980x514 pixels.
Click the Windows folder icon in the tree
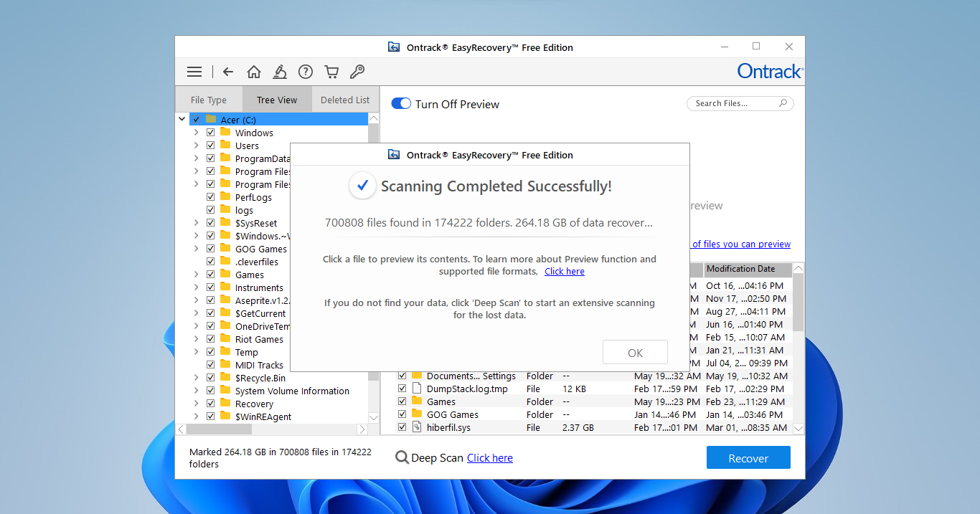pos(225,133)
